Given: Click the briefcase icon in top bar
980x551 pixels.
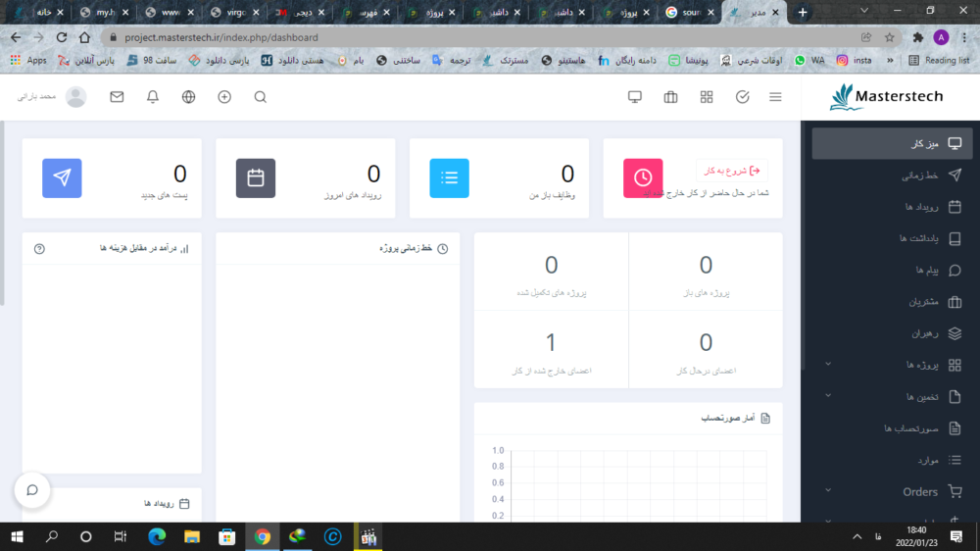Looking at the screenshot, I should coord(670,97).
